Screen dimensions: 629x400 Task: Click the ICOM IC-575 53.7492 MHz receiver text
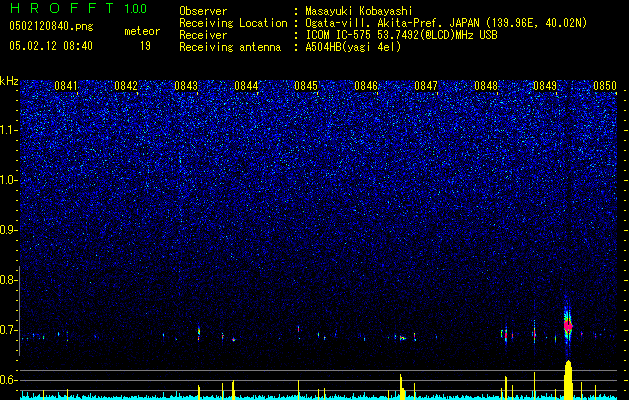pos(401,35)
